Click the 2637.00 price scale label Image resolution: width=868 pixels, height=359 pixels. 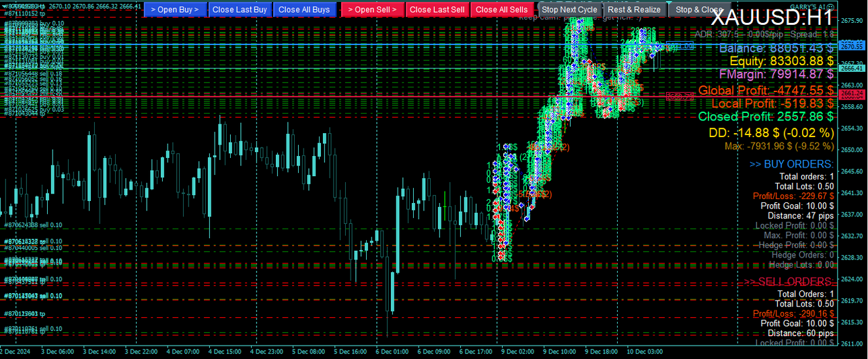pyautogui.click(x=852, y=214)
